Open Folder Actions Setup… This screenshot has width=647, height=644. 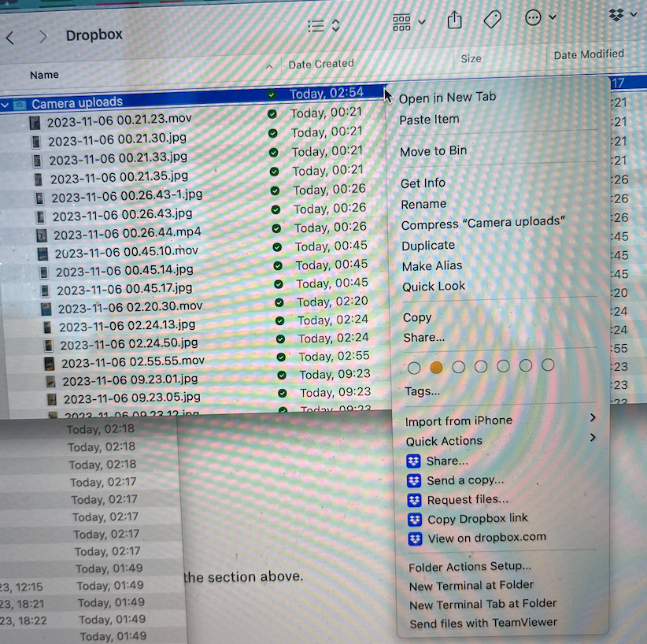pos(470,567)
